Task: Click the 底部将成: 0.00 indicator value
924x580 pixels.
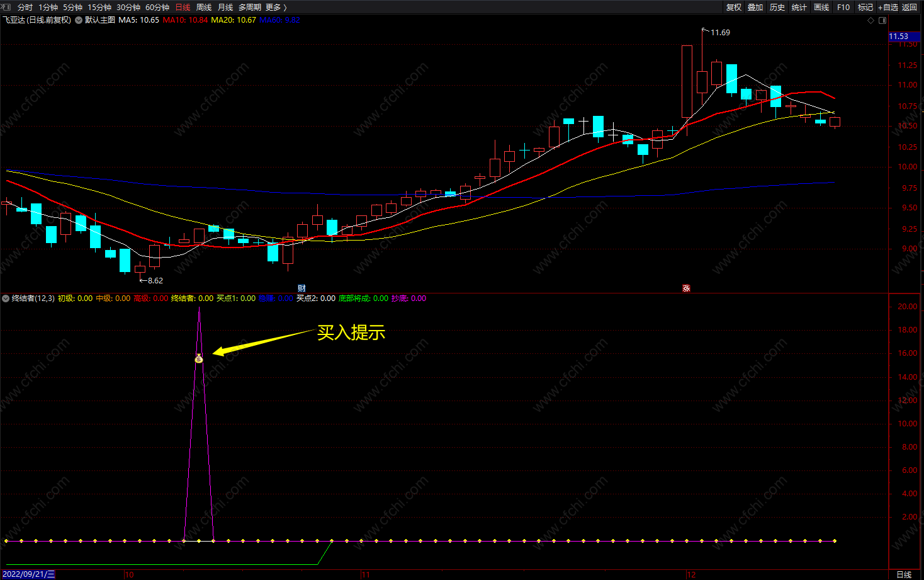Action: click(x=363, y=299)
